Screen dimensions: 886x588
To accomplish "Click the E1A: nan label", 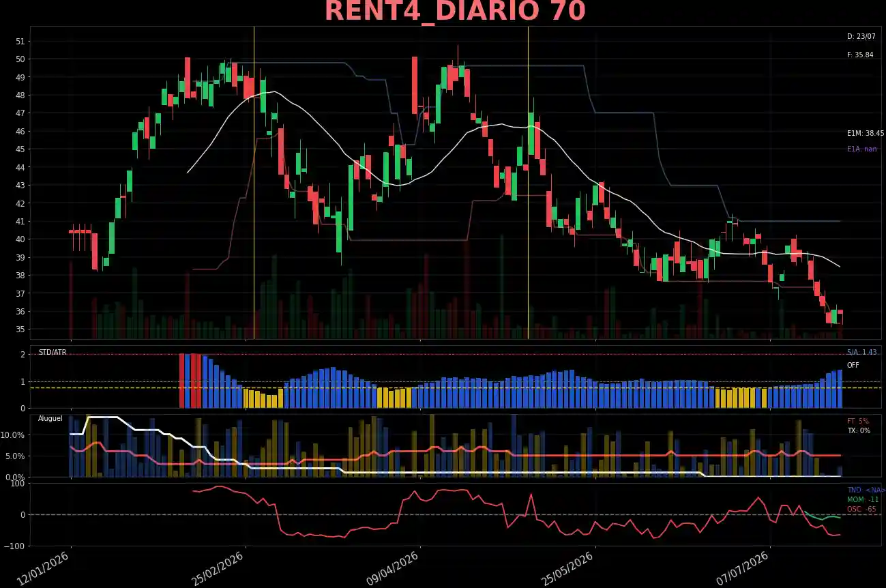I will [x=862, y=149].
